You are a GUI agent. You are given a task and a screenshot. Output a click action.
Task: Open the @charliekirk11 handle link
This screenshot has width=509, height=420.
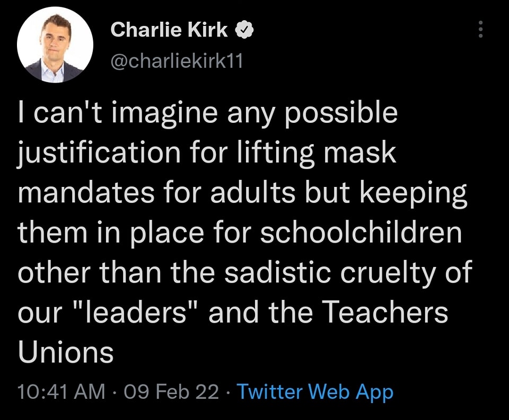176,61
